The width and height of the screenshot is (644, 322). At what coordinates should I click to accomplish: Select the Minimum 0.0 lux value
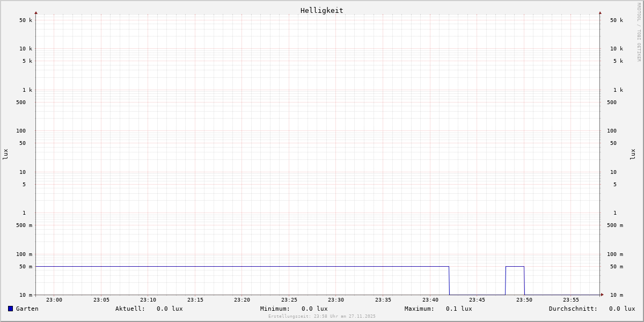314,309
